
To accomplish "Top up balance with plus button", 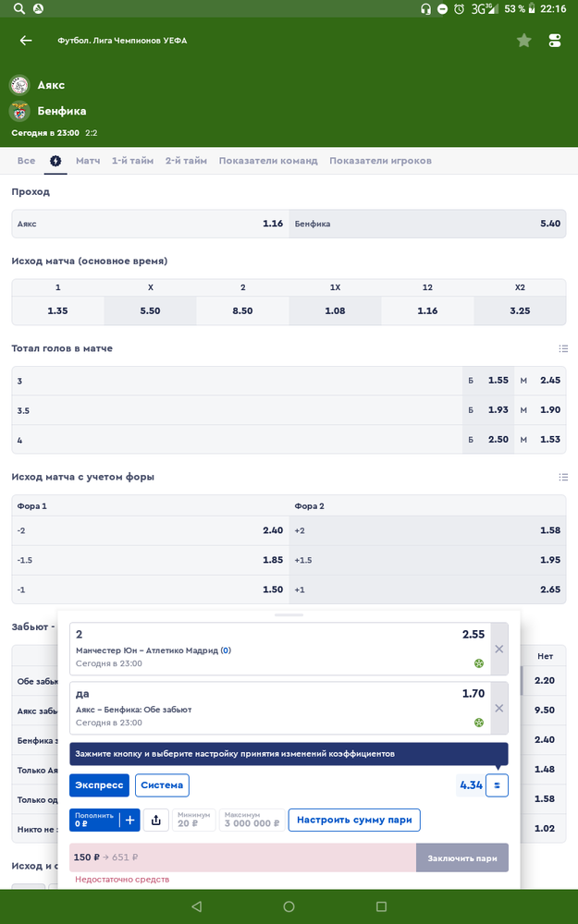I will pos(129,820).
